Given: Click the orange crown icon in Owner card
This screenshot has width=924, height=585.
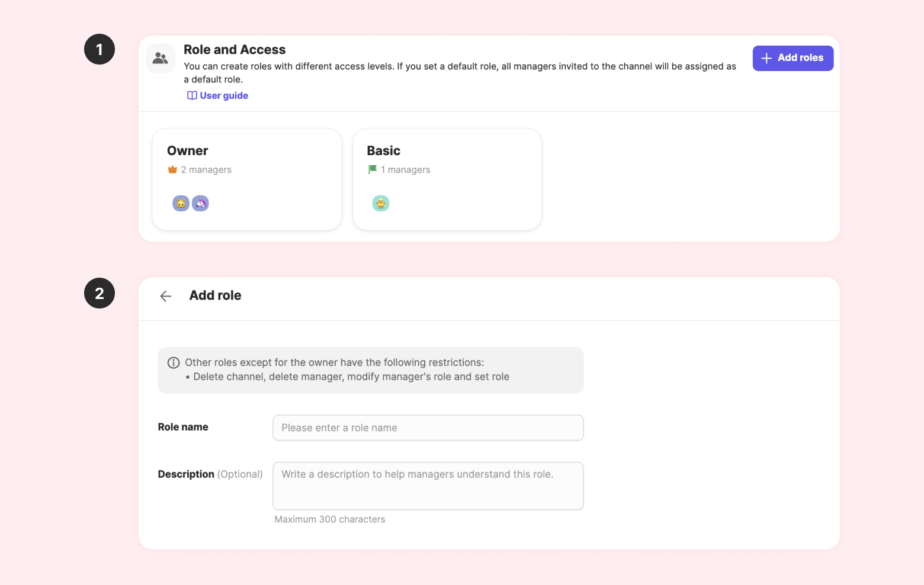Looking at the screenshot, I should tap(172, 170).
